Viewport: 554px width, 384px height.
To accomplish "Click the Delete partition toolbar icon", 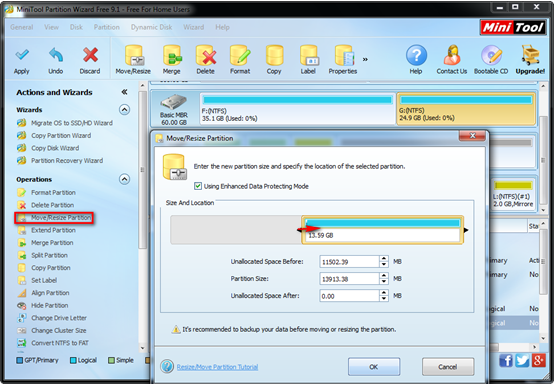I will 206,55.
